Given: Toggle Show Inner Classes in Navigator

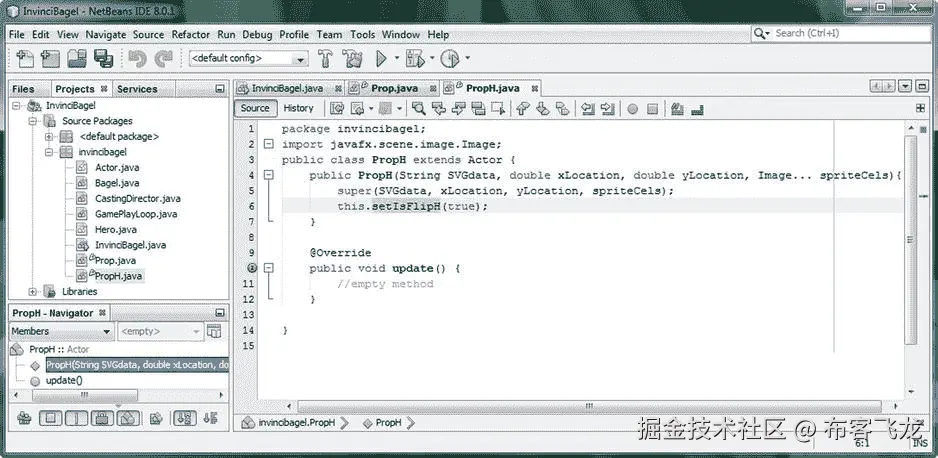Looking at the screenshot, I should click(x=129, y=419).
